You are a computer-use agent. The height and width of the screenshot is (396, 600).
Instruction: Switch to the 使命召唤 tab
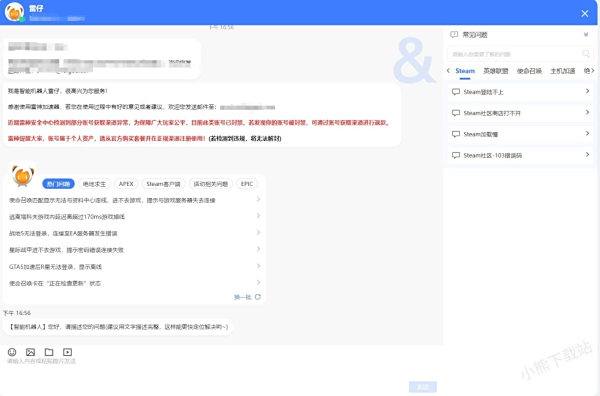pyautogui.click(x=529, y=71)
